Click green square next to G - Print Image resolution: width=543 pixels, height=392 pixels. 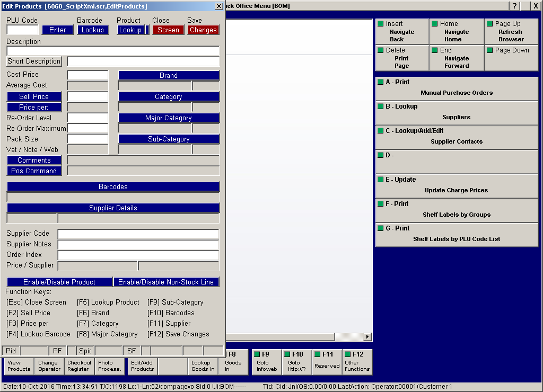pos(380,228)
